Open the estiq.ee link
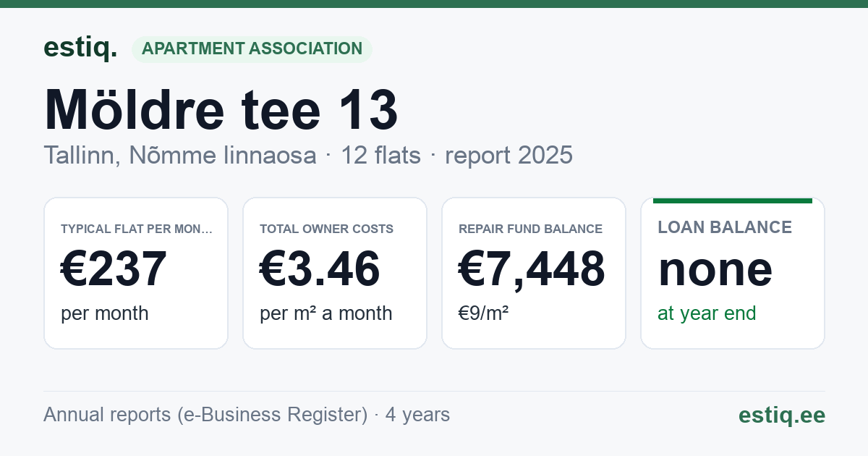Viewport: 868px width, 456px height. 782,415
